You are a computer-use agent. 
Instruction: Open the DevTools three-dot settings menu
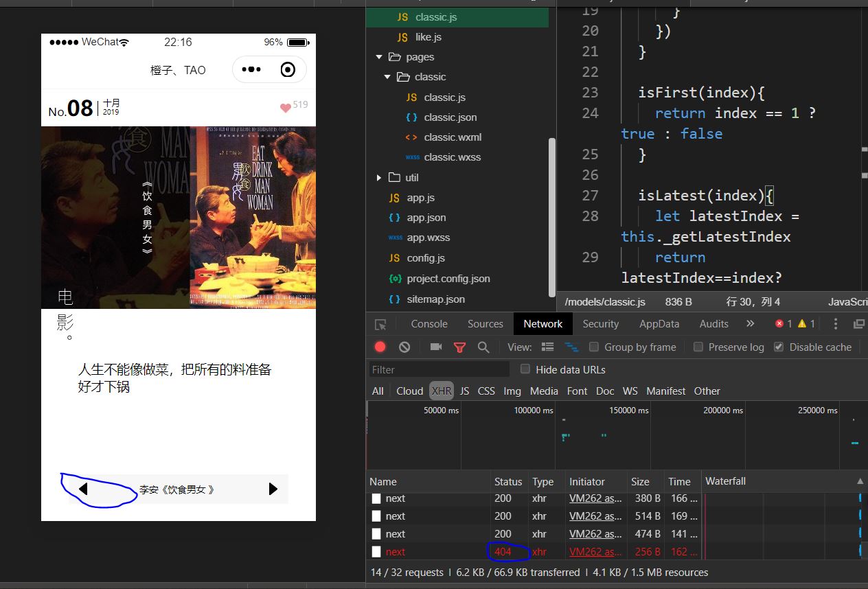835,323
